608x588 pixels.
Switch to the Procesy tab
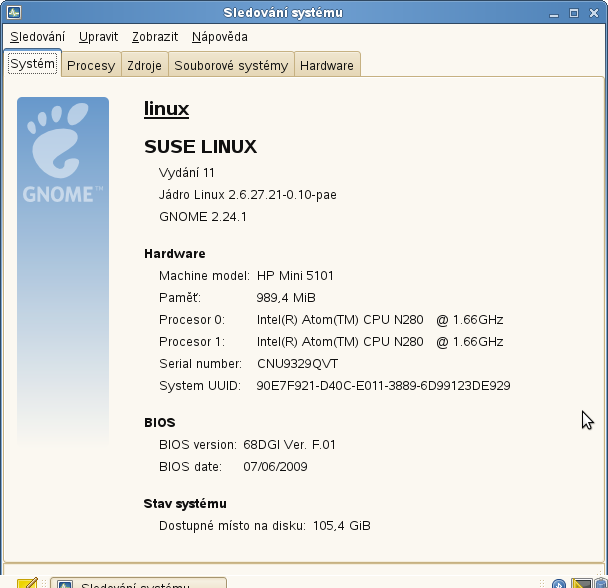pos(91,66)
